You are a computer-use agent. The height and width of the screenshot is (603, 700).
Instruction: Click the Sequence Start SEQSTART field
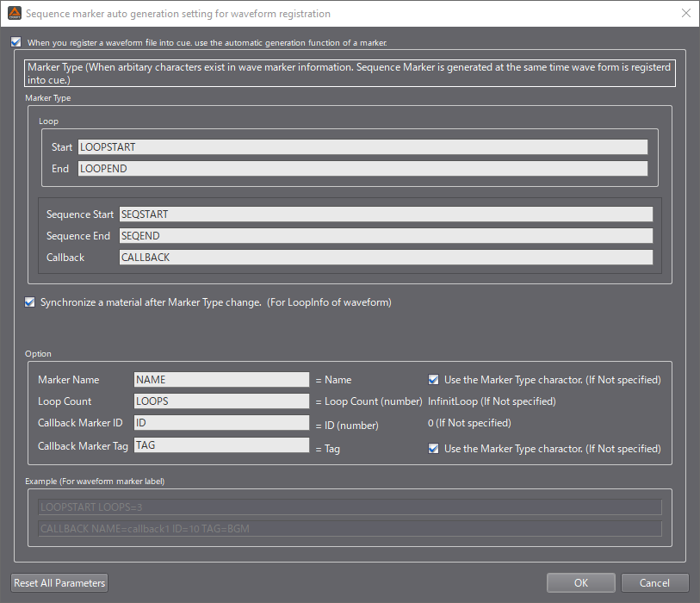coord(386,214)
